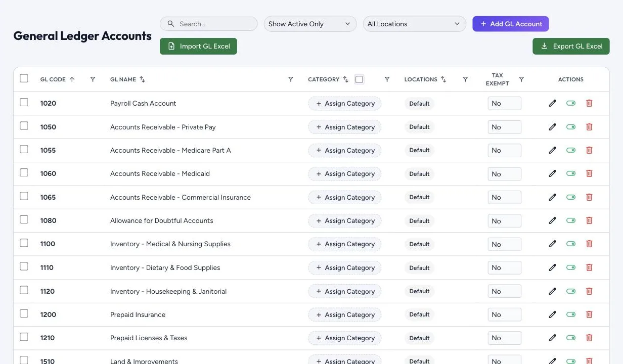
Task: Open Tax Exempt selector for 1110
Action: 504,267
